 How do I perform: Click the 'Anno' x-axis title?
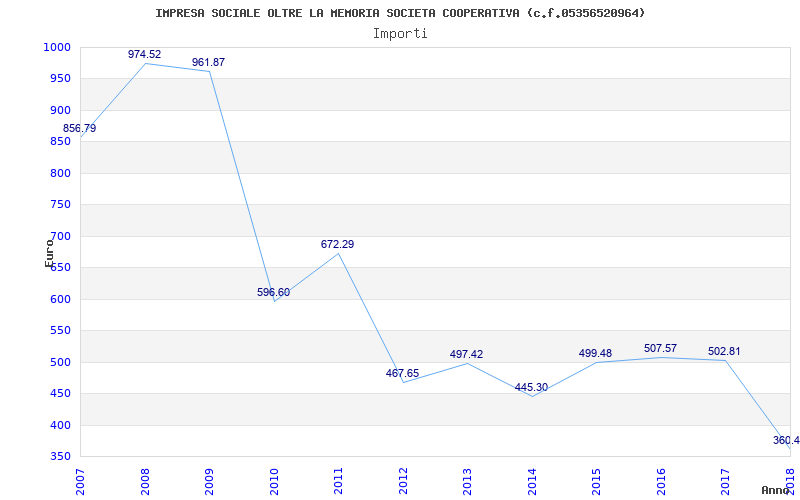click(775, 490)
